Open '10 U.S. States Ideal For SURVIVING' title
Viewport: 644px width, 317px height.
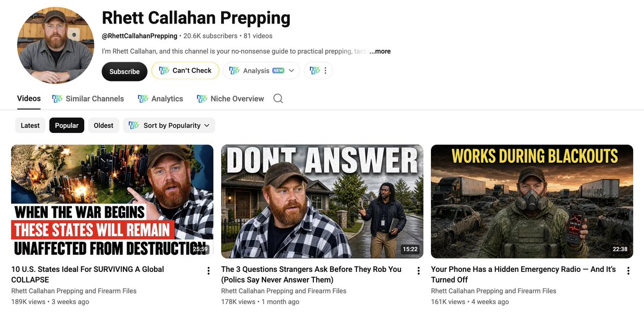click(88, 275)
